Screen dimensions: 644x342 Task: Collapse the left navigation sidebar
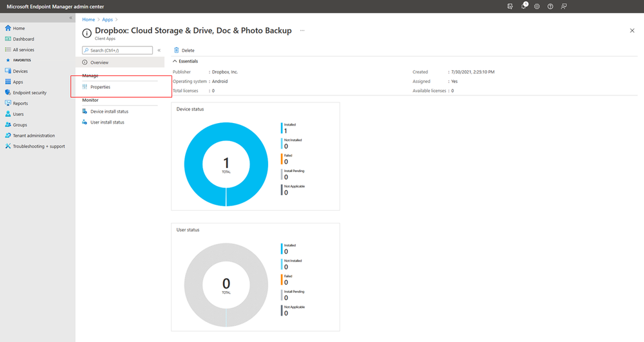point(71,17)
